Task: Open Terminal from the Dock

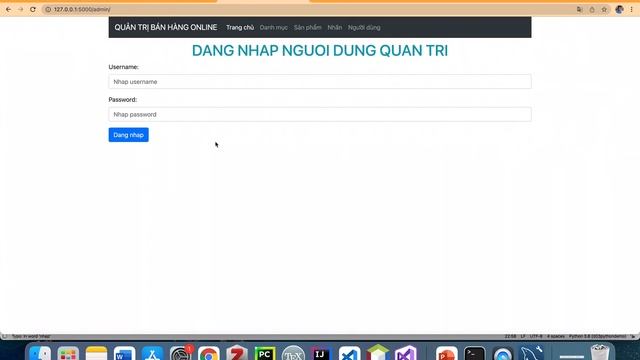Action: [475, 353]
